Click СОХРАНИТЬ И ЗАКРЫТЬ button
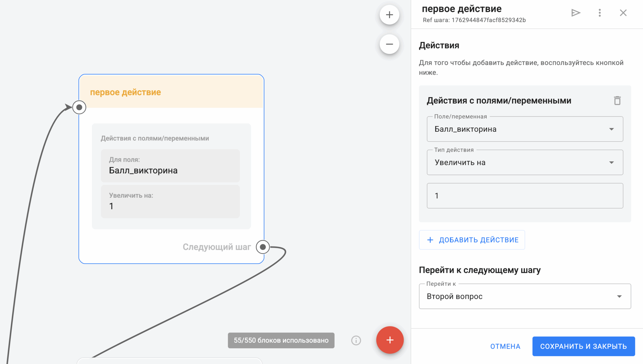The image size is (643, 364). pyautogui.click(x=583, y=346)
